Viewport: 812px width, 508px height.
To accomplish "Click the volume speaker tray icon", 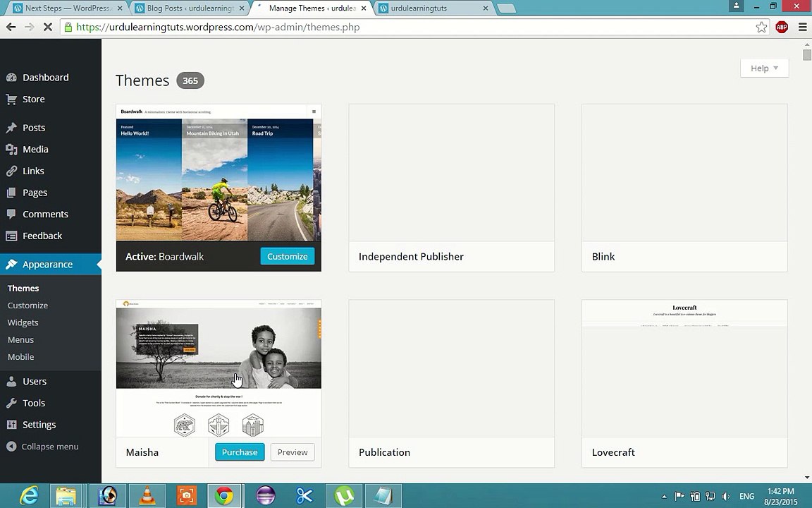I will click(x=726, y=497).
